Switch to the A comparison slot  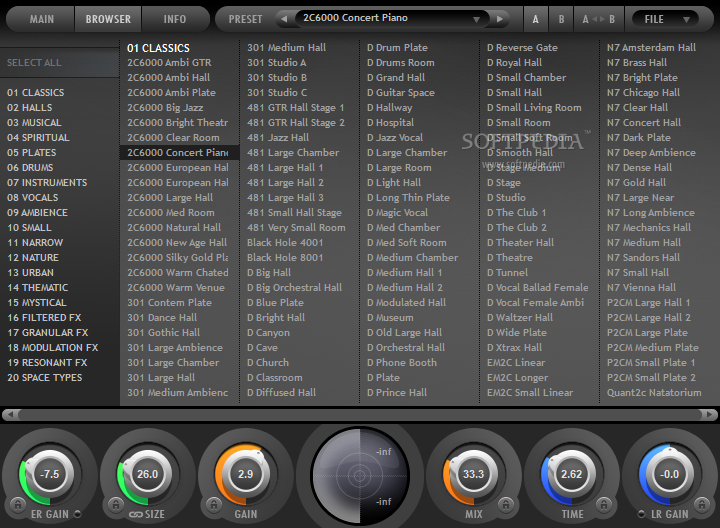pyautogui.click(x=535, y=19)
